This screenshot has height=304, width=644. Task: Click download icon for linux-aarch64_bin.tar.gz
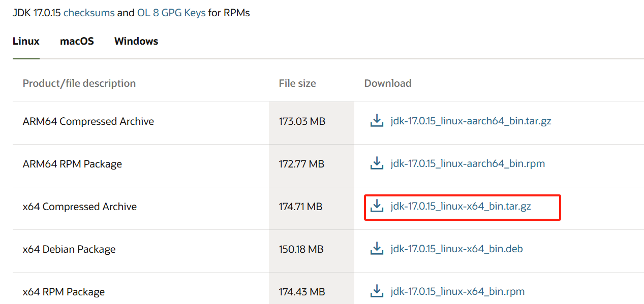pos(377,121)
